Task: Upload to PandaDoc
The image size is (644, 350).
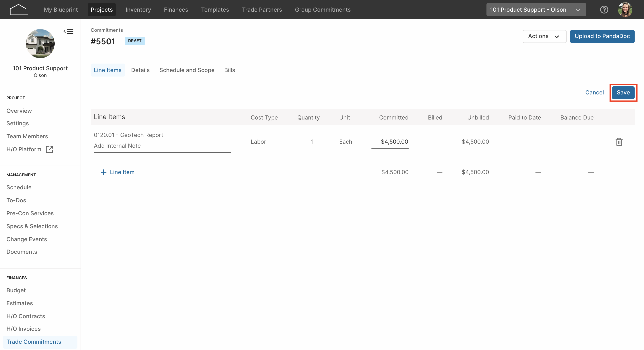Action: click(x=602, y=36)
